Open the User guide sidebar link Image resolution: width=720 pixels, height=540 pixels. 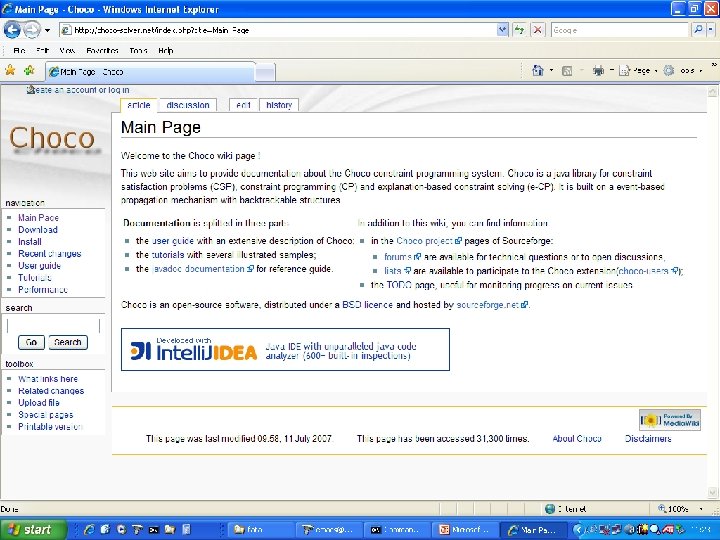click(x=39, y=265)
